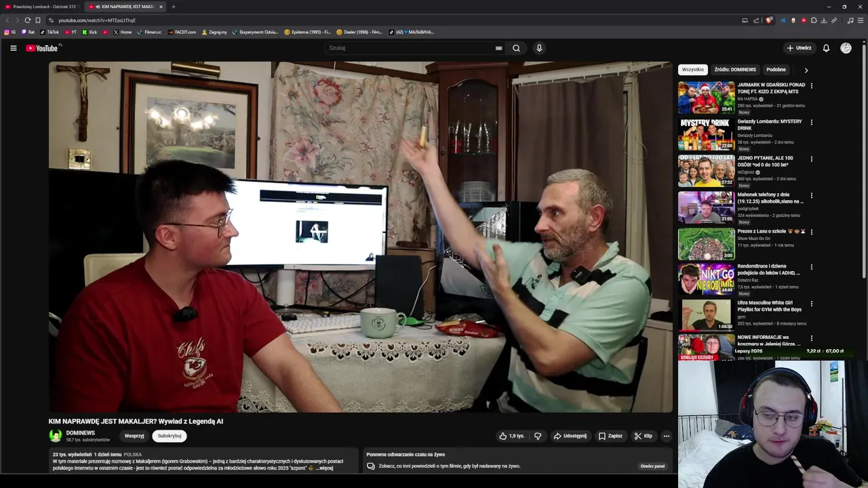This screenshot has height=488, width=868.
Task: Click the main video player to pause
Action: pyautogui.click(x=361, y=237)
